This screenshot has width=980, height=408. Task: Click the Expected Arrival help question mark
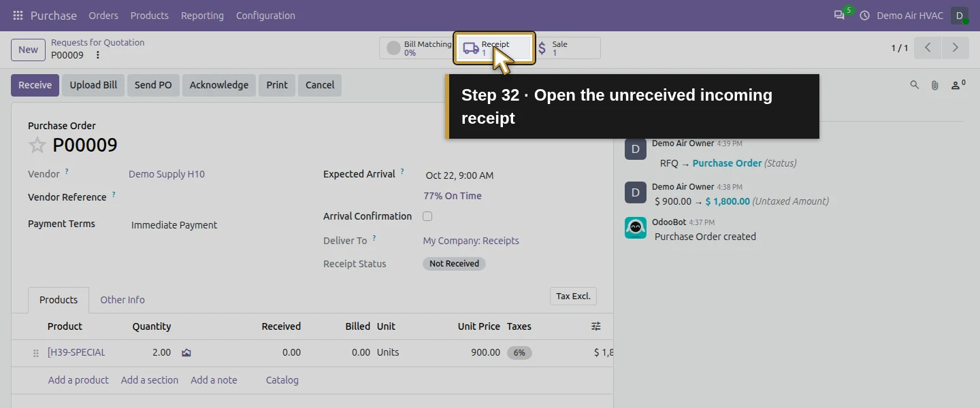[402, 171]
